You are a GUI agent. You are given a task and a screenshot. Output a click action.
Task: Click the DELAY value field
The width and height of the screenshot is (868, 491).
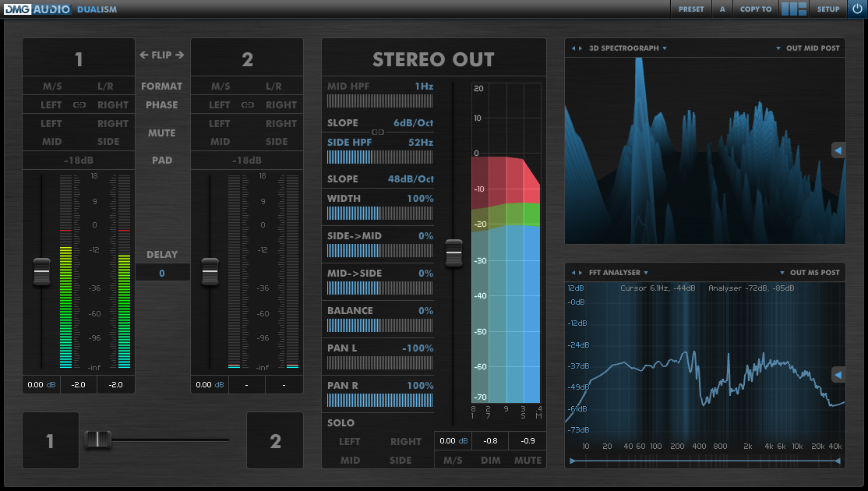tap(162, 273)
